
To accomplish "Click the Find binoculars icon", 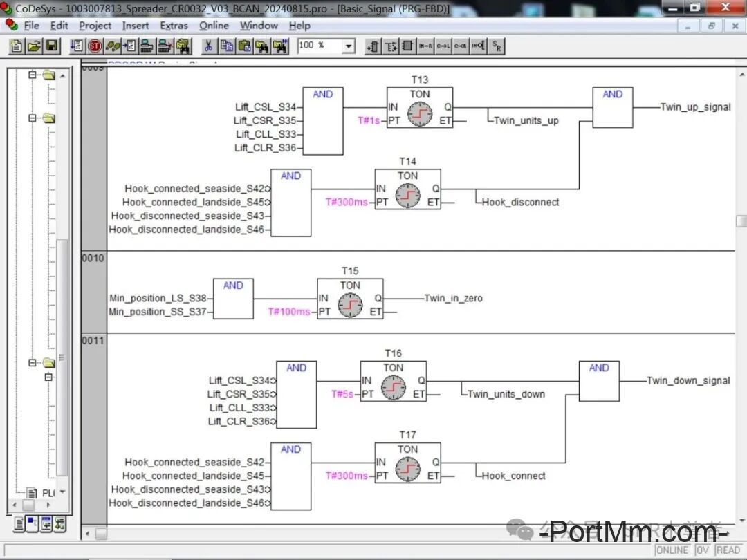I will click(262, 46).
